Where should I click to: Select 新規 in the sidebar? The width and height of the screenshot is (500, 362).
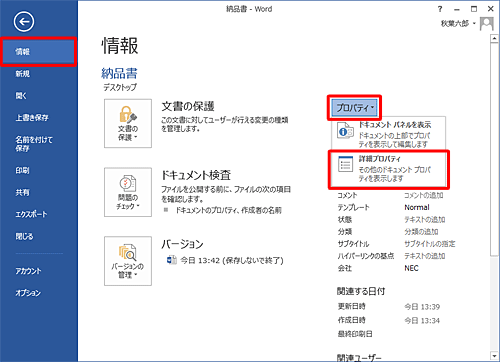[x=22, y=74]
